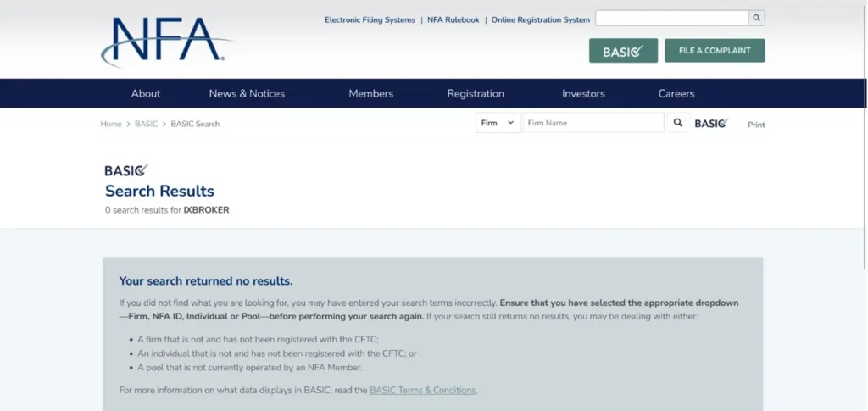Open the Careers menu
This screenshot has height=411, width=868.
pos(676,93)
